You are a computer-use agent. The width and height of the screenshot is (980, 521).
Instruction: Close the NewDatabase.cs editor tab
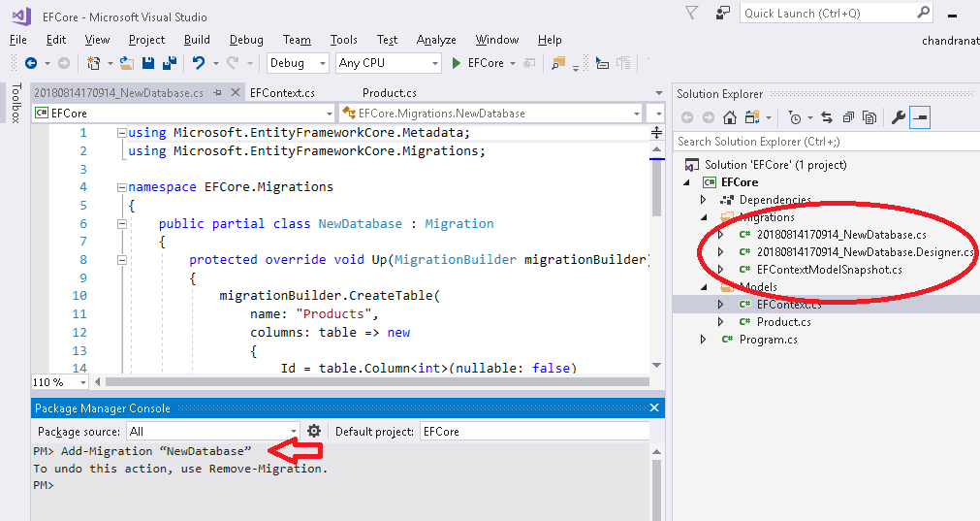tap(235, 92)
